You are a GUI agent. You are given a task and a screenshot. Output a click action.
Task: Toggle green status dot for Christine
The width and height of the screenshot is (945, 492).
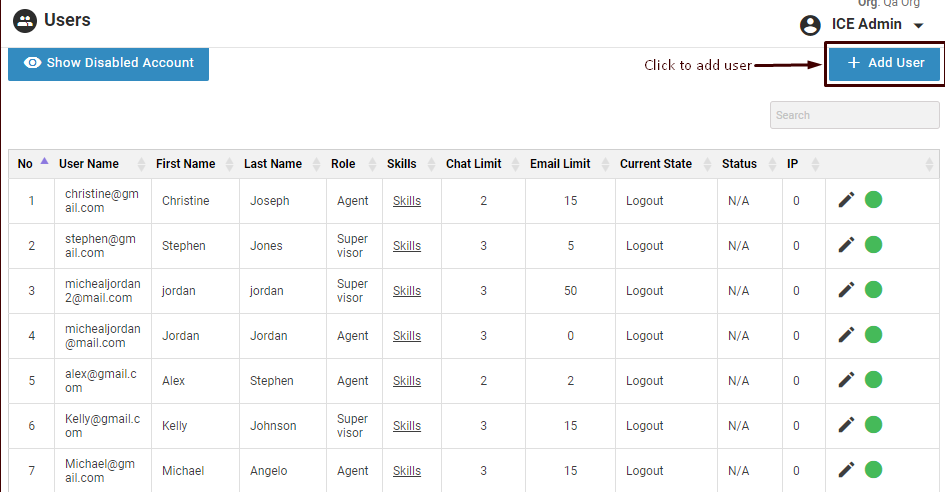pyautogui.click(x=873, y=200)
